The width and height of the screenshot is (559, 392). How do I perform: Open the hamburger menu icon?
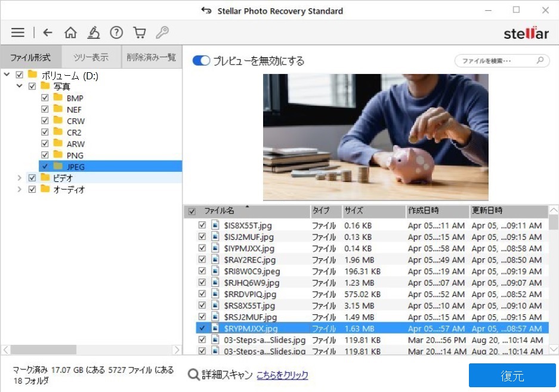(x=17, y=32)
